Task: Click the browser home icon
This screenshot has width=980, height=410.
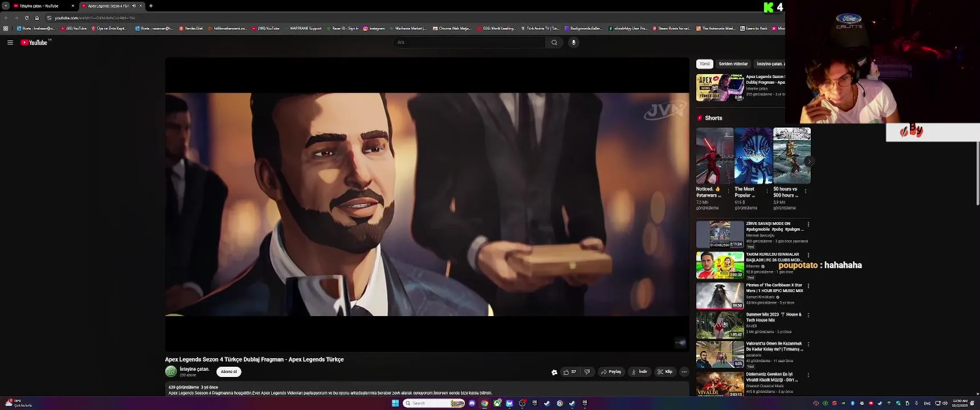Action: pos(37,18)
